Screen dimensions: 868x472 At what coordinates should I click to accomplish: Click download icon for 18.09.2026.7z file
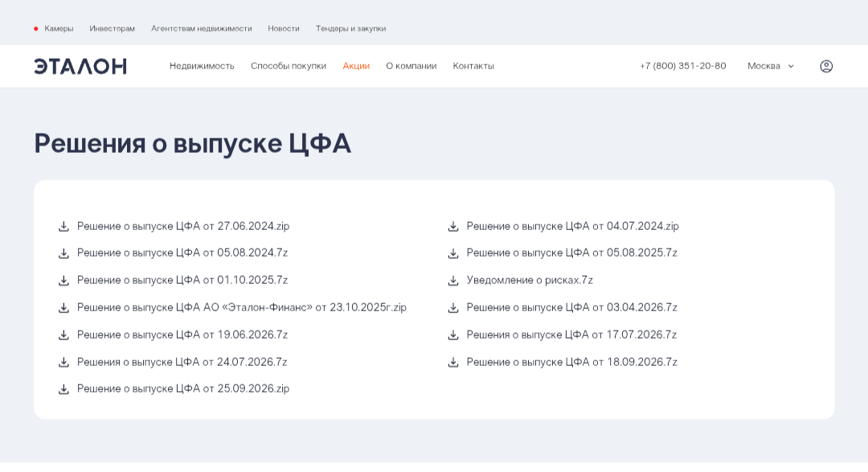[453, 362]
